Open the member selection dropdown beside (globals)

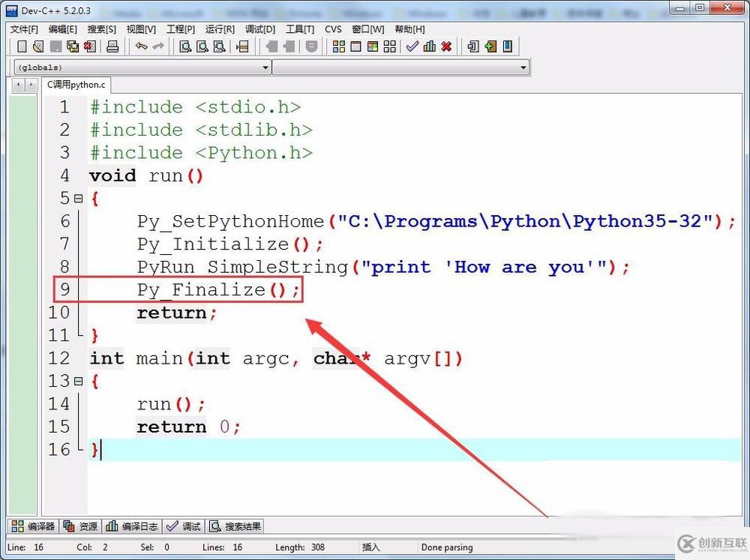click(x=525, y=67)
